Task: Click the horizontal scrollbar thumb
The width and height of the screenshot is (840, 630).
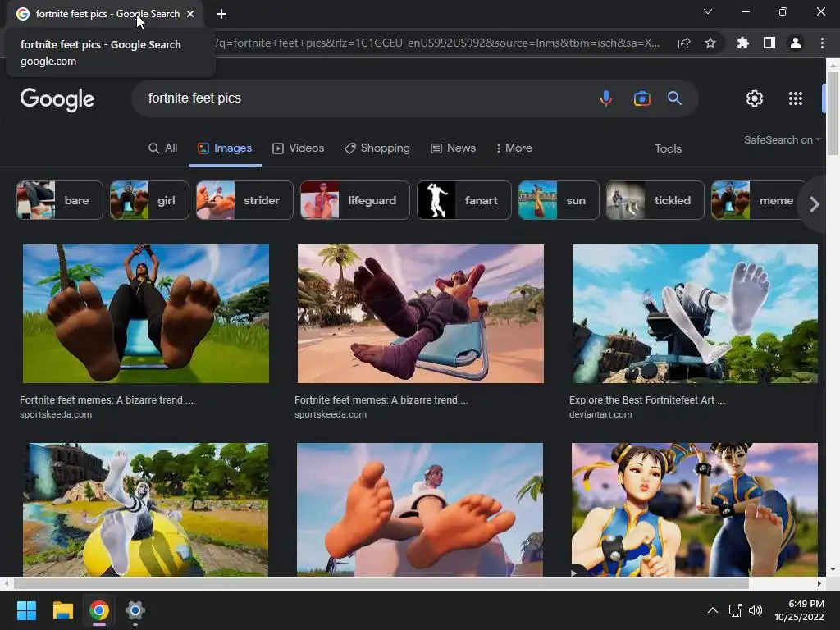Action: pyautogui.click(x=381, y=583)
